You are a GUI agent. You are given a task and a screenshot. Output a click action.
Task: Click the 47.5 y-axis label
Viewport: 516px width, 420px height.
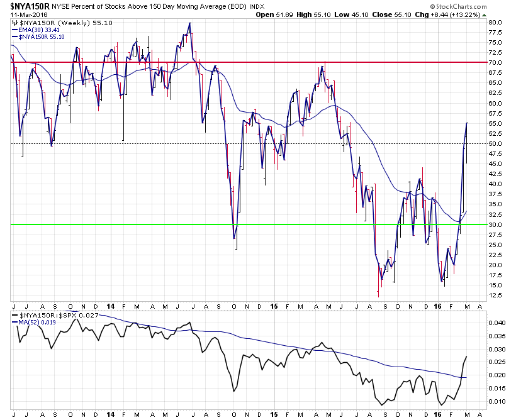tap(495, 154)
